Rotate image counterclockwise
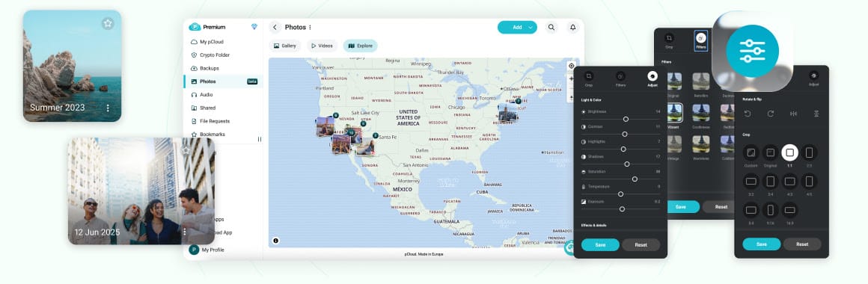Viewport: 868px width, 284px height. click(748, 114)
